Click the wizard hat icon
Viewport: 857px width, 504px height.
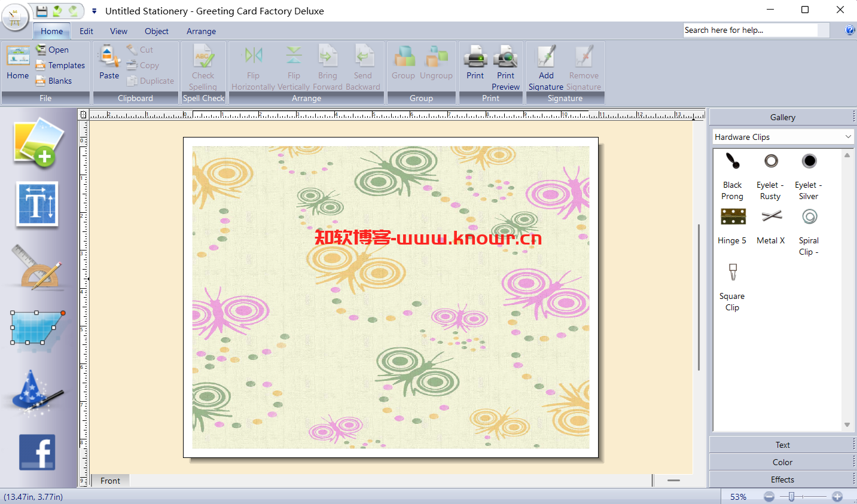[37, 392]
